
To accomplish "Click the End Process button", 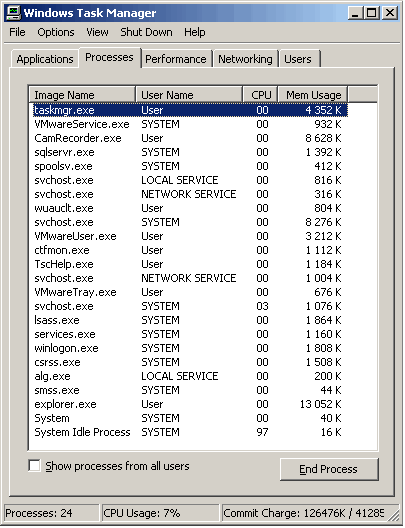I will 329,469.
